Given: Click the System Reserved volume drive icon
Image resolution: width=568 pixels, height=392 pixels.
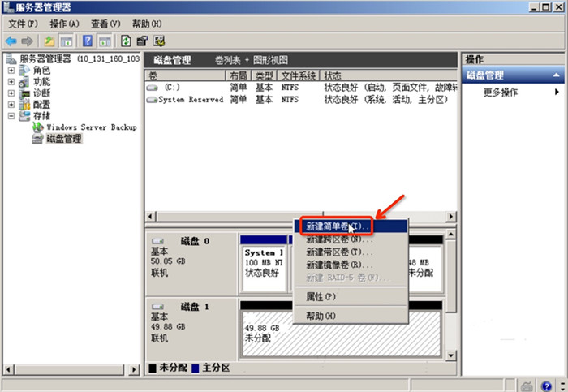Looking at the screenshot, I should pos(153,100).
